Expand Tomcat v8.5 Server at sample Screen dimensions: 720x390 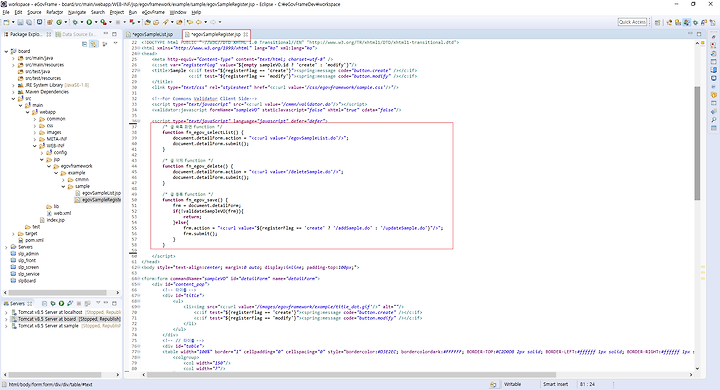(x=6, y=326)
